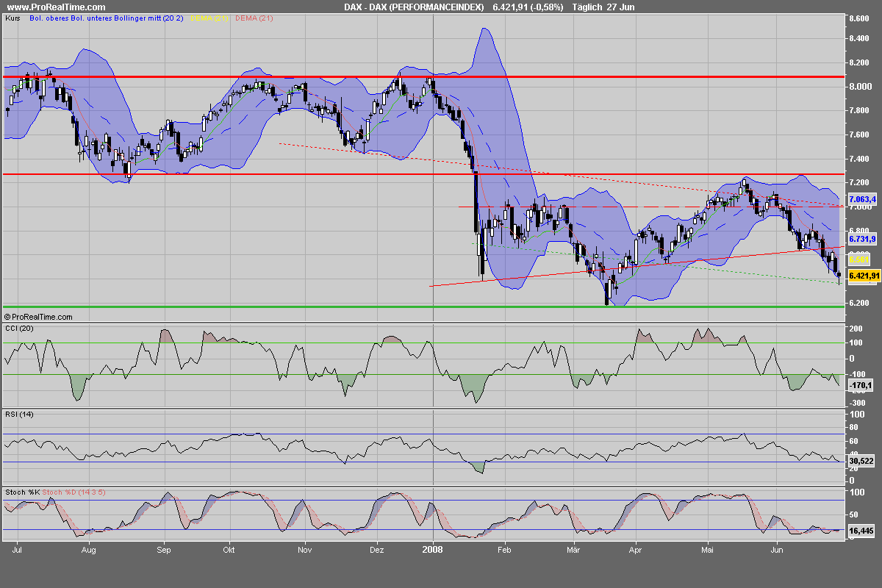Select the Stoch %K indicator label
The image size is (882, 588).
pyautogui.click(x=22, y=492)
